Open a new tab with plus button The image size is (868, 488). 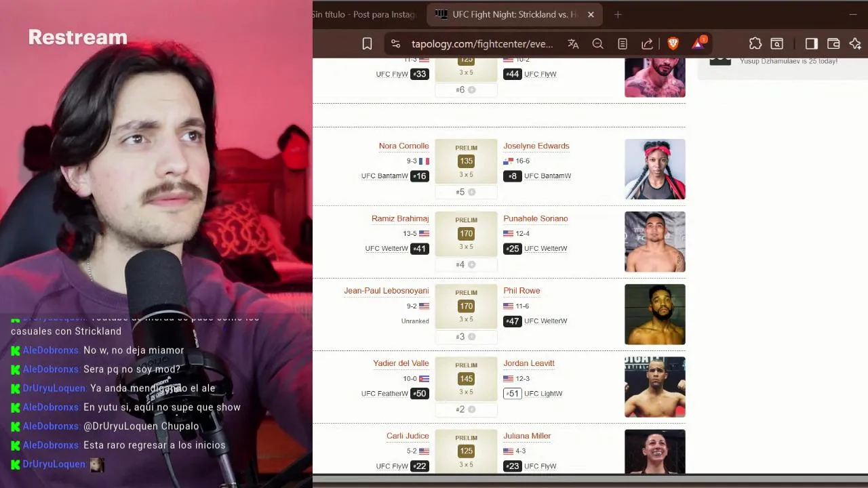point(618,14)
